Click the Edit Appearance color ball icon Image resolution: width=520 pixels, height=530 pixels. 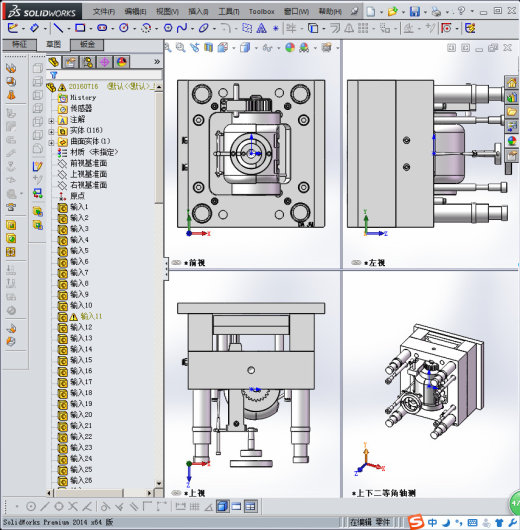click(x=290, y=48)
